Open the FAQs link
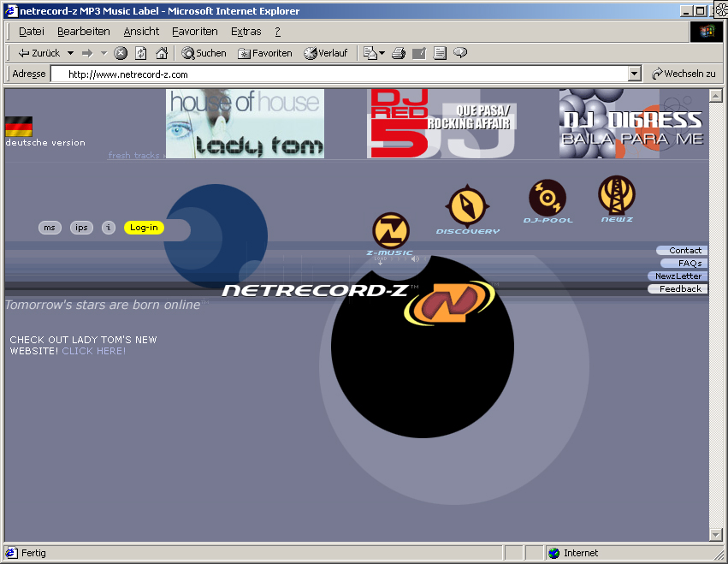This screenshot has width=728, height=564. tap(684, 264)
